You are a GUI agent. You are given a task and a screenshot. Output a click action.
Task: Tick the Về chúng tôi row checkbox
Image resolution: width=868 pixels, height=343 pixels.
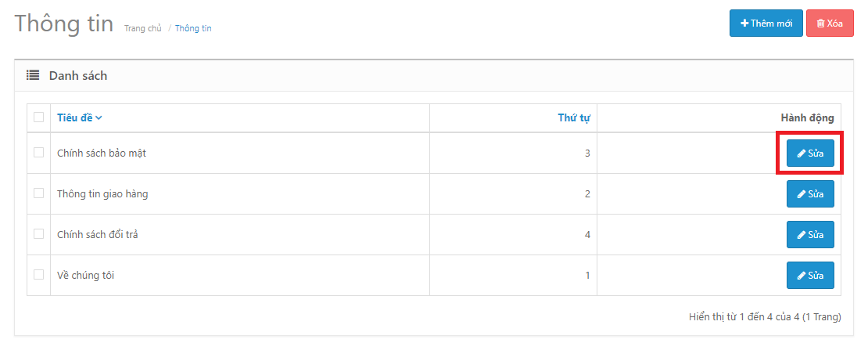[39, 274]
